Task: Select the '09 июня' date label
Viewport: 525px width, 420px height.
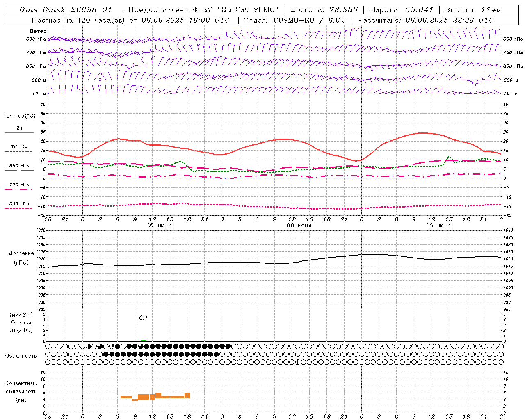Action: click(x=438, y=226)
